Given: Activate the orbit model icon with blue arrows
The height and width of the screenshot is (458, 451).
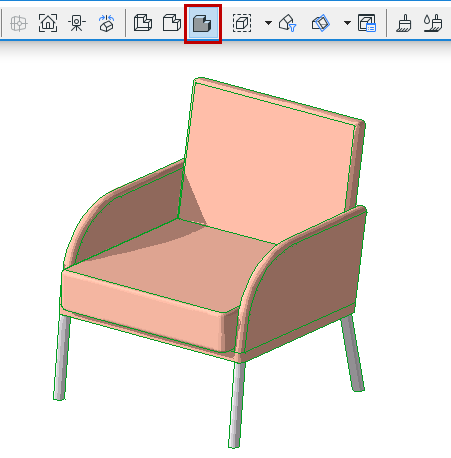Looking at the screenshot, I should pos(106,23).
